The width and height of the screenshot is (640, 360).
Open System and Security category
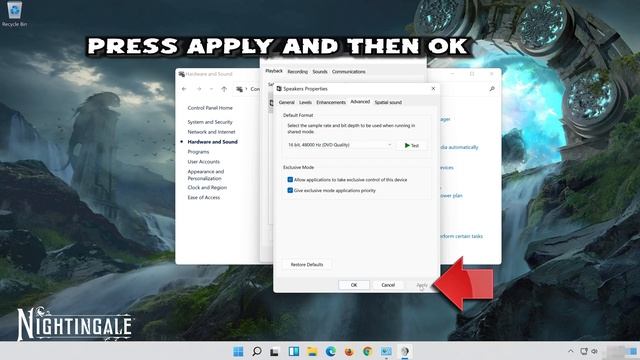pyautogui.click(x=210, y=122)
